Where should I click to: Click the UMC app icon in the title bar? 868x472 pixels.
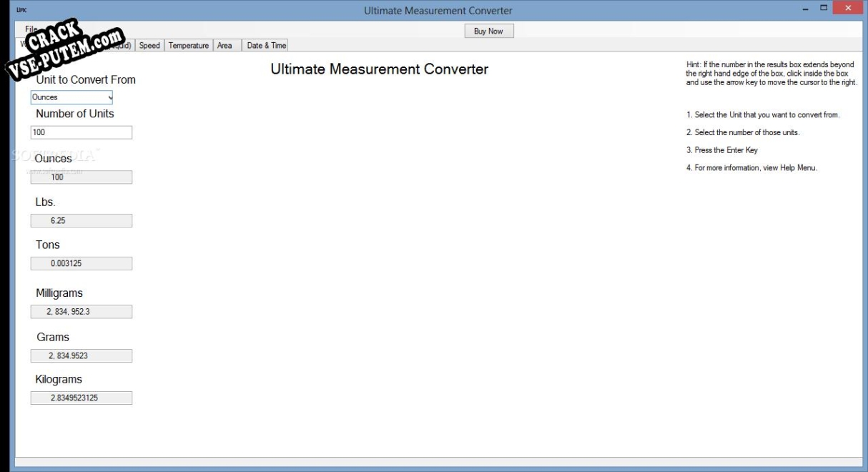(x=21, y=11)
